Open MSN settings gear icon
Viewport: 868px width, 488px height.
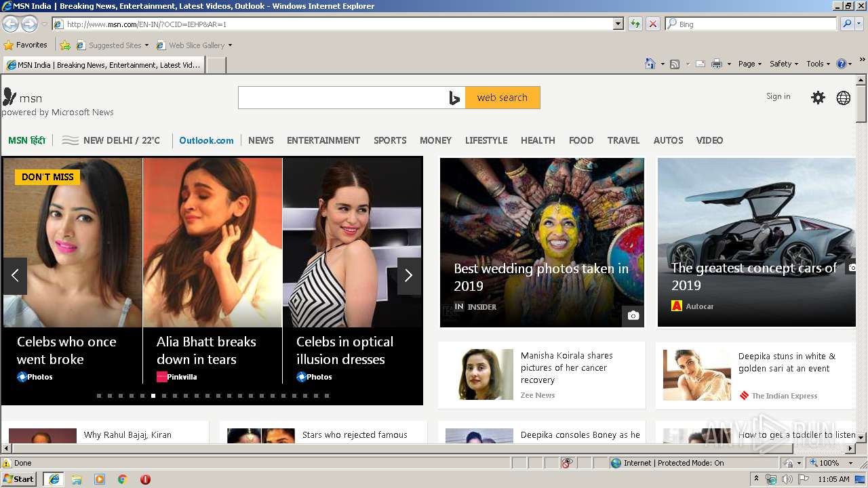click(x=818, y=98)
